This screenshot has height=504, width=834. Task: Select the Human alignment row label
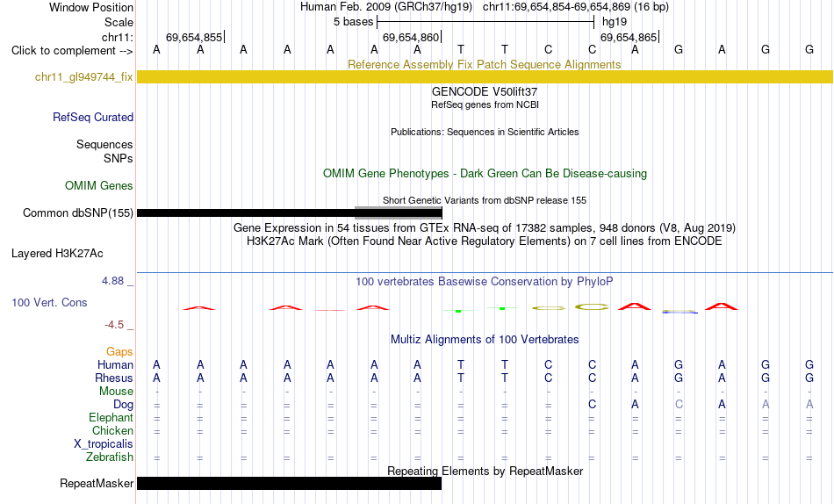coord(115,365)
